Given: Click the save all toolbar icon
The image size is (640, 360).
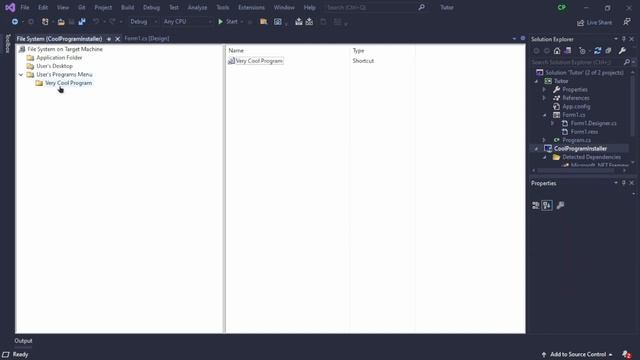Looking at the screenshot, I should pos(82,22).
